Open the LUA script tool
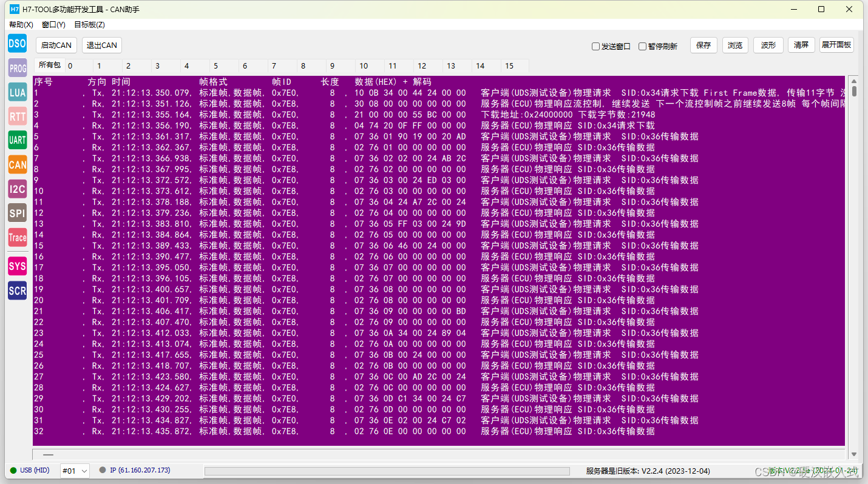 [18, 92]
